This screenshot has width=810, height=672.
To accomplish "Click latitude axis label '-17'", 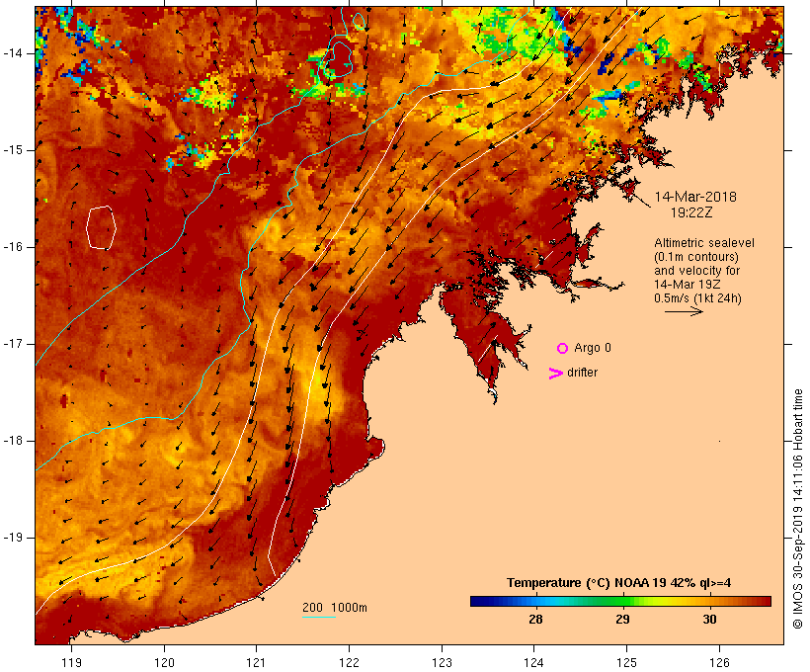I will point(13,344).
